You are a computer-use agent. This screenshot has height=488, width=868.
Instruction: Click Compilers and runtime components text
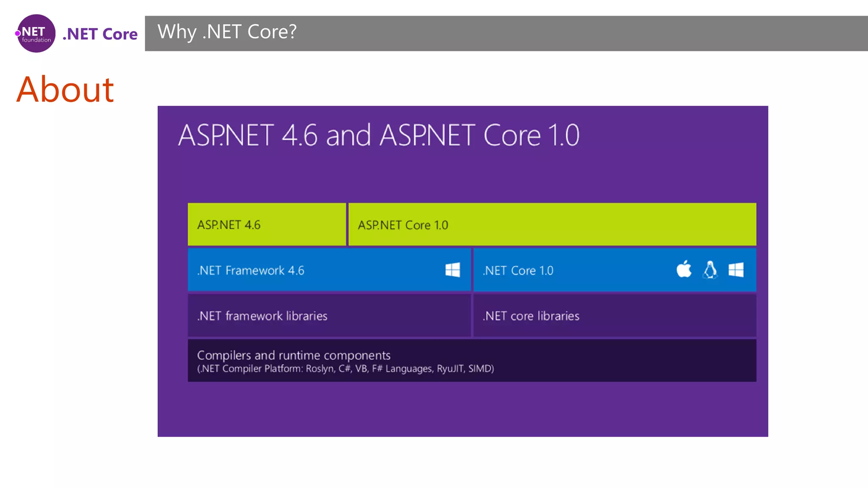[294, 355]
